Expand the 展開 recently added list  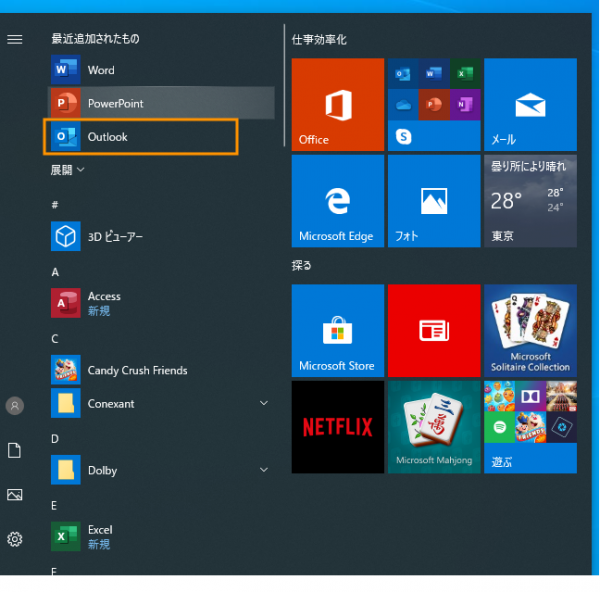pyautogui.click(x=67, y=170)
